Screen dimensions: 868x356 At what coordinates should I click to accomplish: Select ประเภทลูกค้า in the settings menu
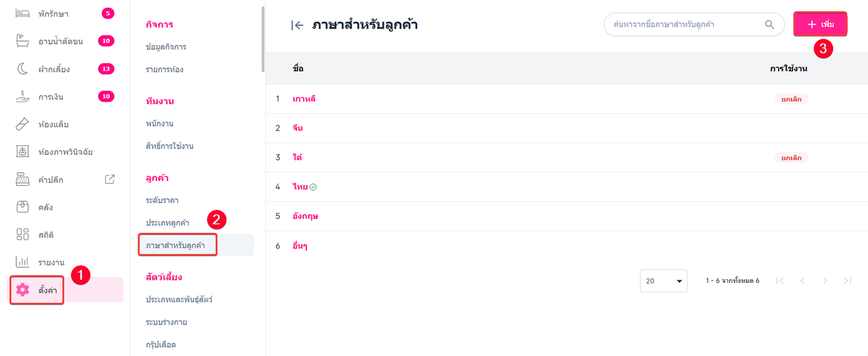[x=167, y=223]
